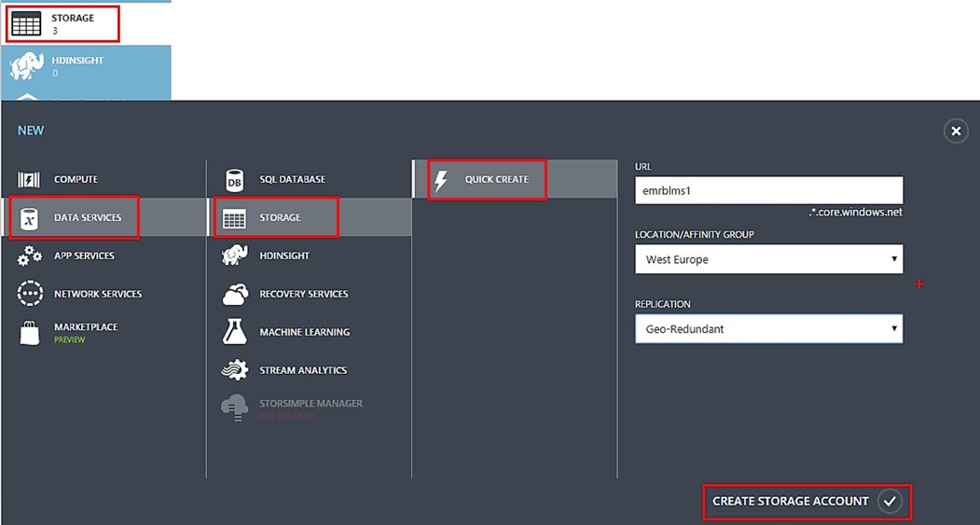This screenshot has height=525, width=980.
Task: Click the Location dropdown arrow
Action: [x=894, y=258]
